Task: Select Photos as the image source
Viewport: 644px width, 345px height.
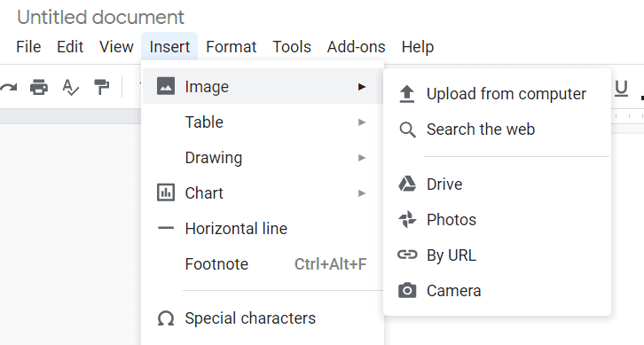Action: coord(497,220)
